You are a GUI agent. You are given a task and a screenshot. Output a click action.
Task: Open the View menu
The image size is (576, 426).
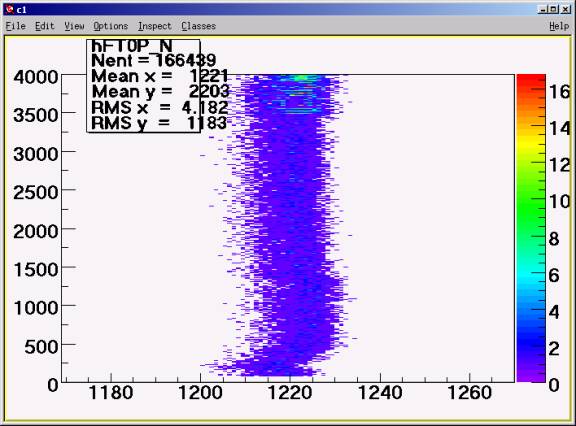coord(74,26)
